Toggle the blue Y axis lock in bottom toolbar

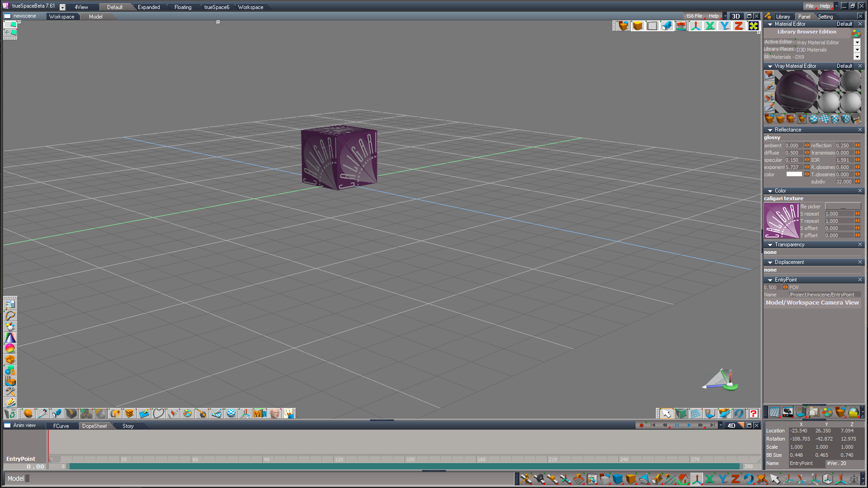tap(722, 479)
